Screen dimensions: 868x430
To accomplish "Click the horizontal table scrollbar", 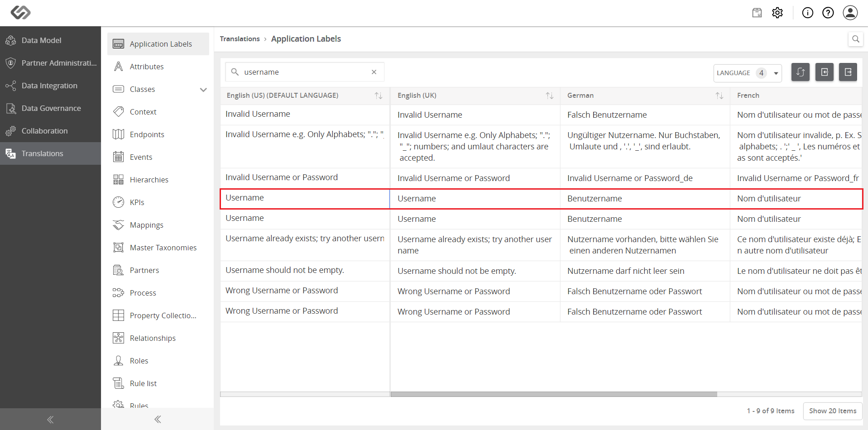I will (554, 394).
